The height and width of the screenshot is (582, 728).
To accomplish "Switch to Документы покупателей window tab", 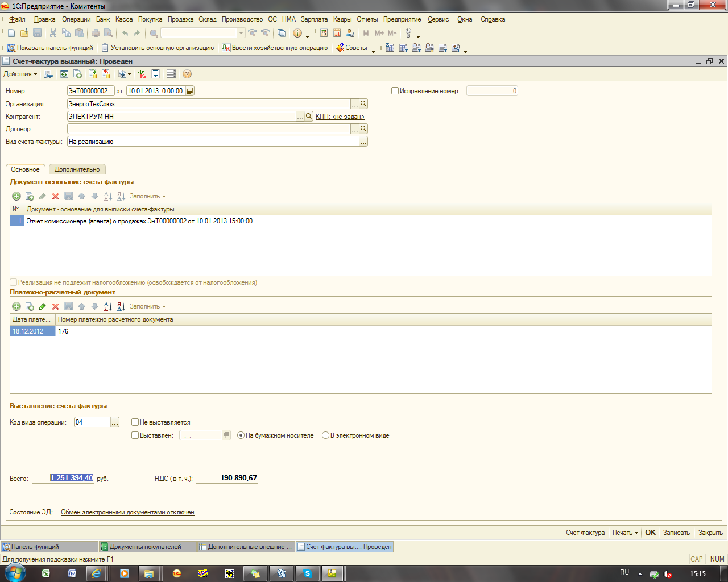I will point(147,547).
